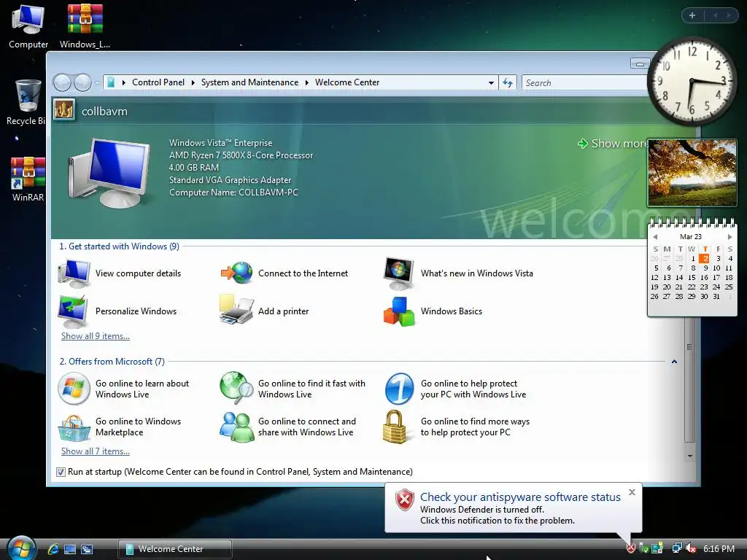
Task: Click the Forward navigation button
Action: pos(83,83)
